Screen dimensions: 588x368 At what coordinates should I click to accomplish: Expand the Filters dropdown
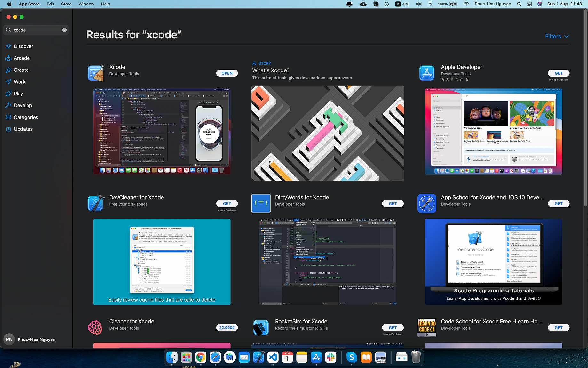(557, 37)
